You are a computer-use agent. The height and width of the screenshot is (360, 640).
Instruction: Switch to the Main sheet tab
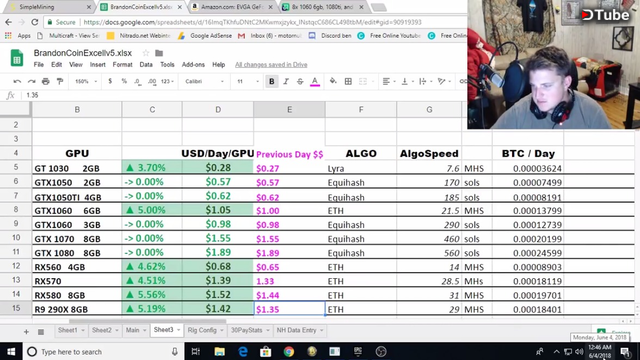pos(132,330)
